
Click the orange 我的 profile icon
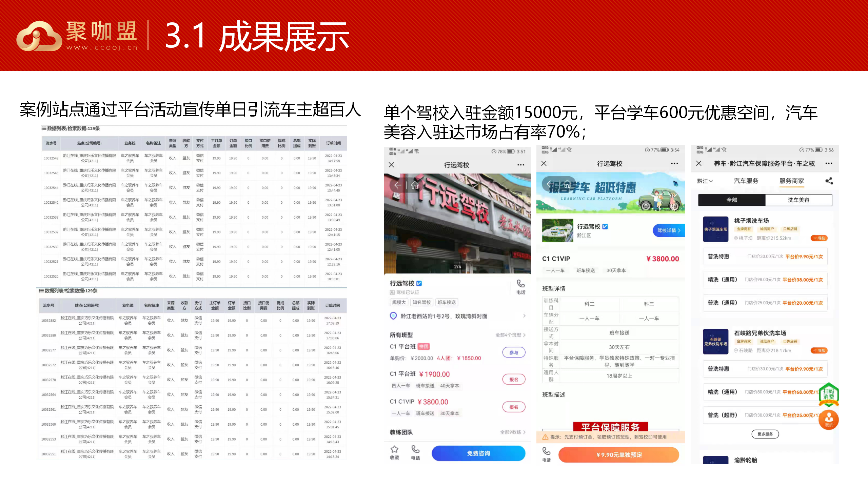(x=828, y=420)
